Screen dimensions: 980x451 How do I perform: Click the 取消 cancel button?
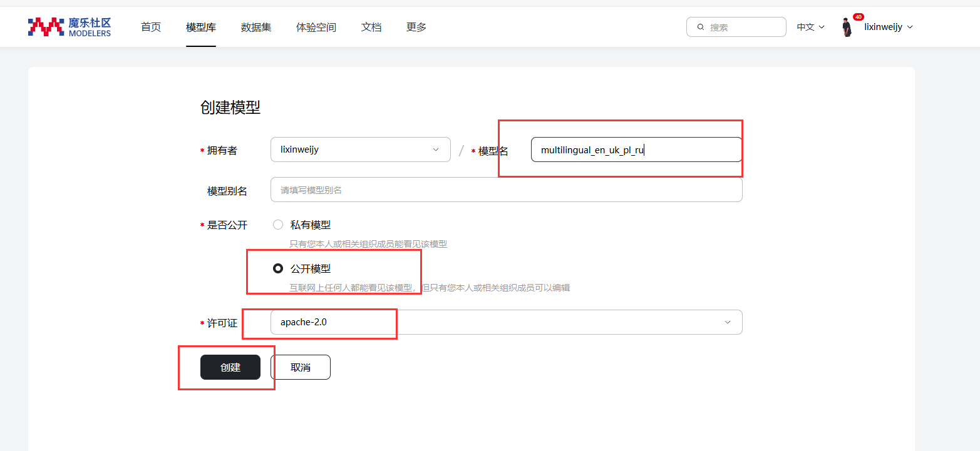(x=301, y=367)
